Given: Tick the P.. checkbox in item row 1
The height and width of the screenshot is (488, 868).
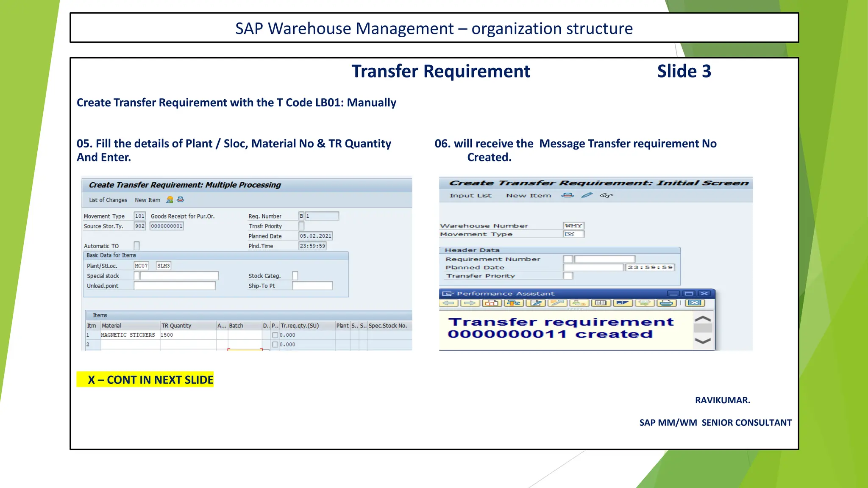Looking at the screenshot, I should click(275, 335).
